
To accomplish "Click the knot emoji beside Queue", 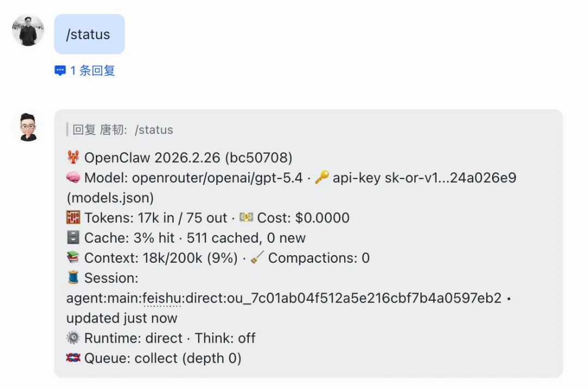I will point(73,358).
